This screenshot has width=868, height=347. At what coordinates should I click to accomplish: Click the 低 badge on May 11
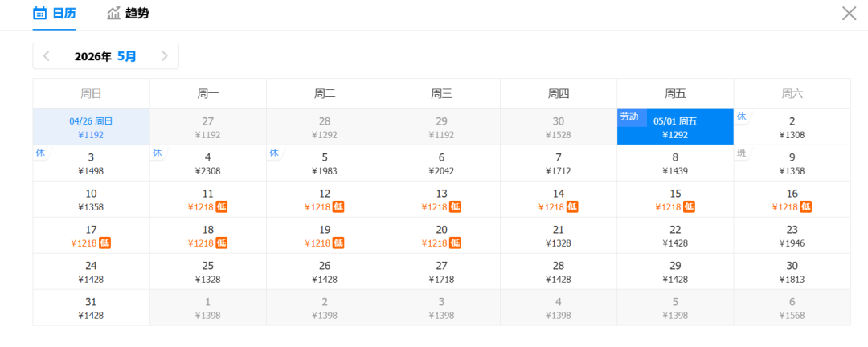pyautogui.click(x=221, y=206)
